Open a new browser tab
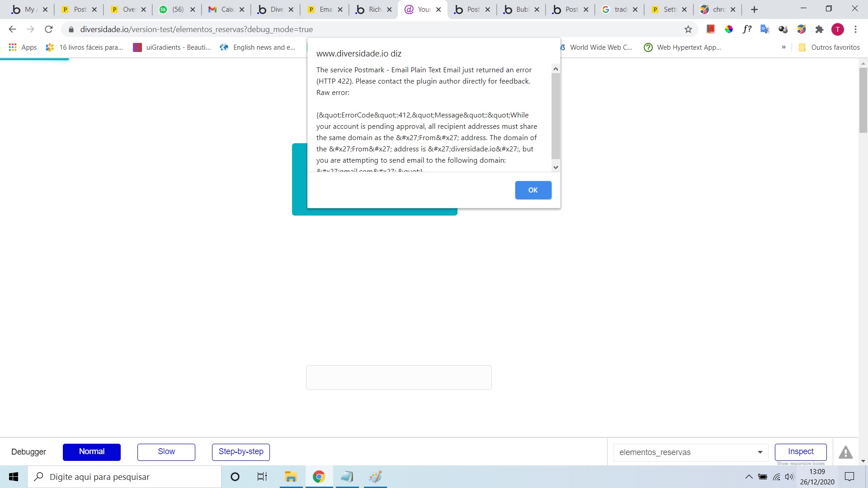 click(754, 9)
